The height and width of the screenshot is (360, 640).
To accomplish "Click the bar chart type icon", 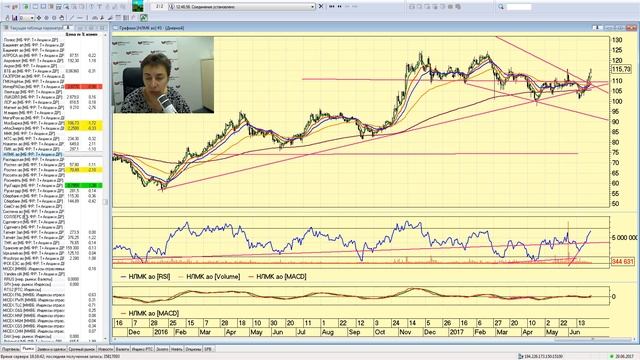I will [15, 18].
